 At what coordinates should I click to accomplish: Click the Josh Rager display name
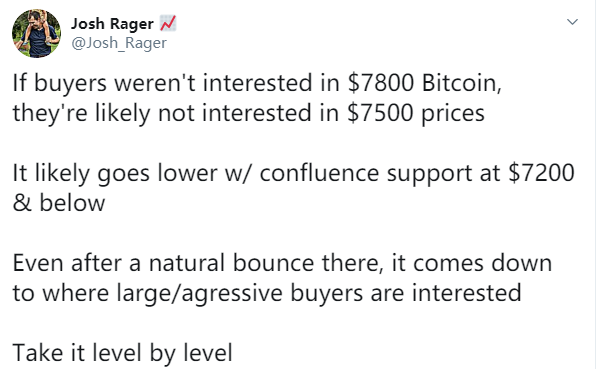point(112,24)
